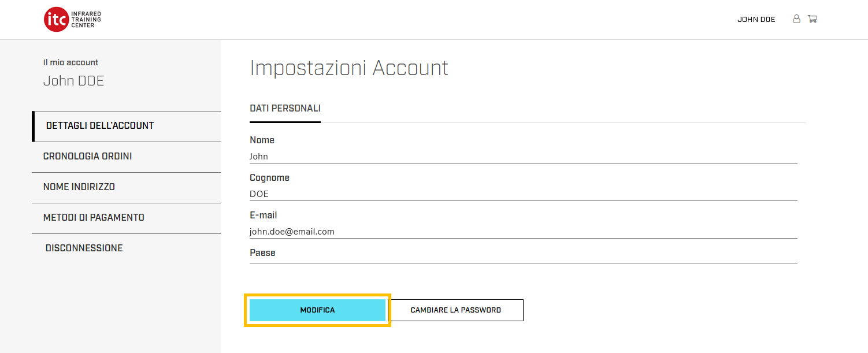Click the red ITC logo circle
The height and width of the screenshot is (353, 868).
pos(56,20)
